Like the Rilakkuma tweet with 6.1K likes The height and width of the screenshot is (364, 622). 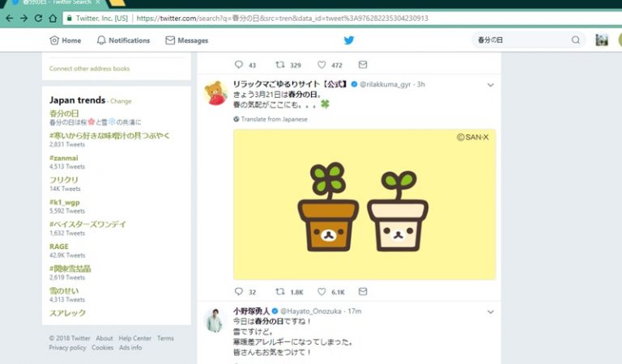point(322,291)
